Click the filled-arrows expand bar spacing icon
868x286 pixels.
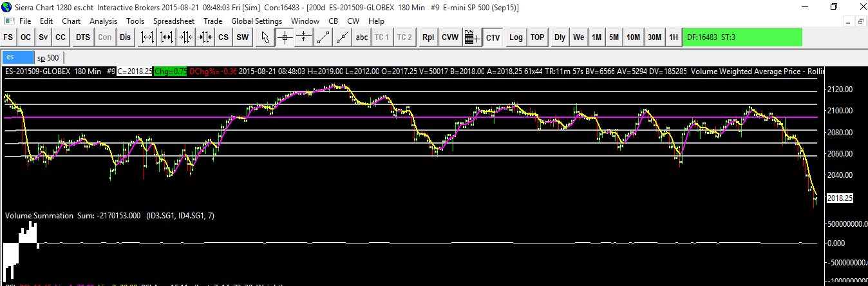coord(167,37)
